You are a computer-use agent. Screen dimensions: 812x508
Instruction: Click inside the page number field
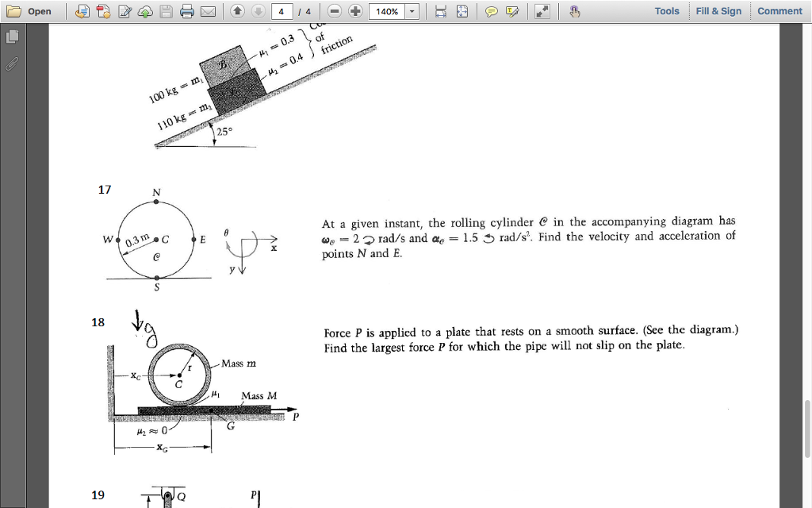click(x=282, y=11)
